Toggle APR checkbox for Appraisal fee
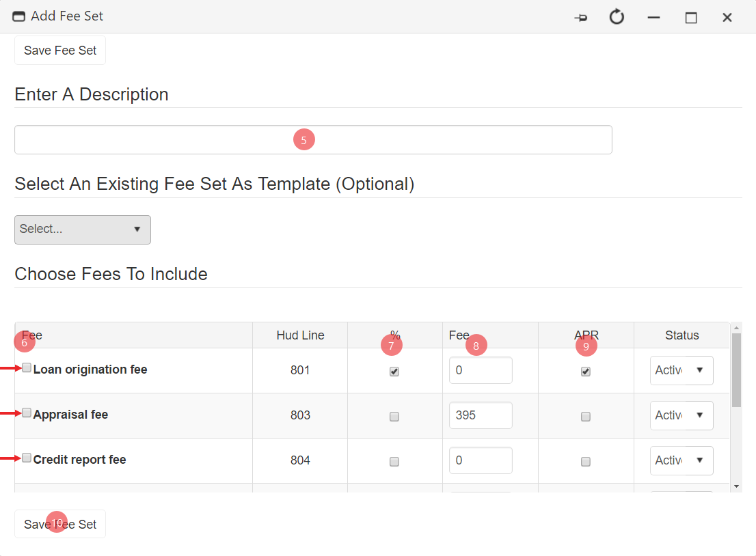756x556 pixels. coord(586,417)
